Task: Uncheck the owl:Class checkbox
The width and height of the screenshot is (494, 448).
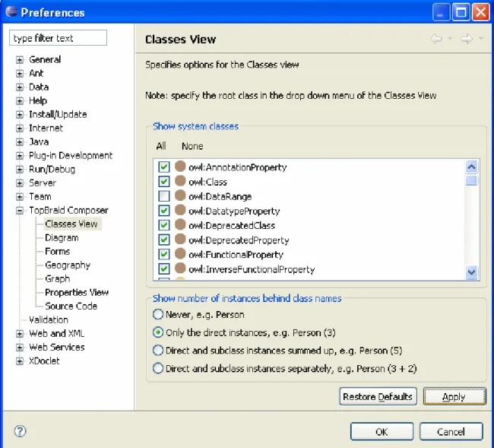Action: pyautogui.click(x=164, y=181)
